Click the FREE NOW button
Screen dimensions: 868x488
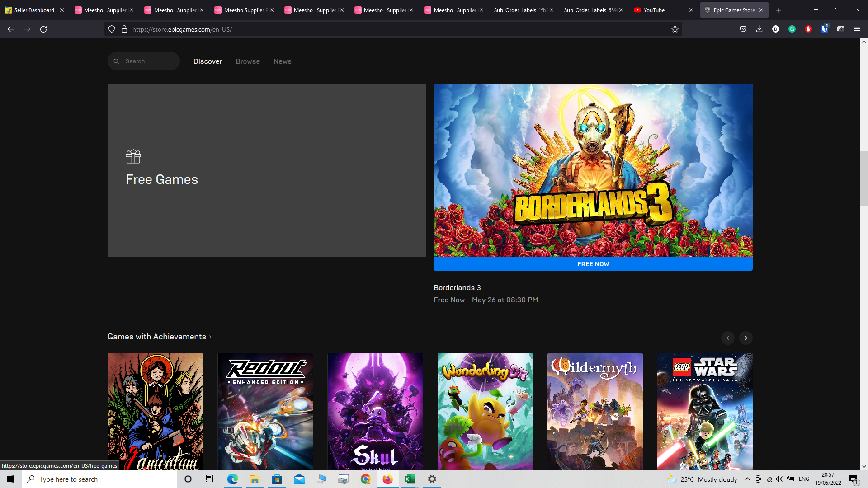pos(593,264)
